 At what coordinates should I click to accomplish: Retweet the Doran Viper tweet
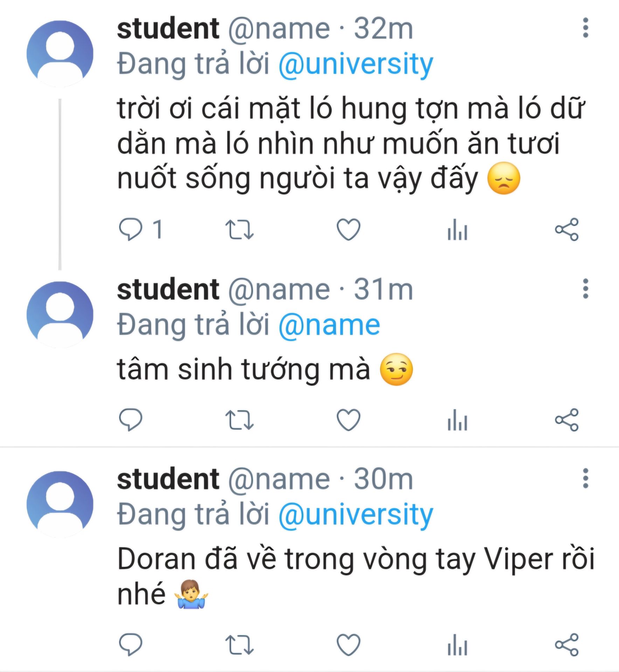pos(239,644)
